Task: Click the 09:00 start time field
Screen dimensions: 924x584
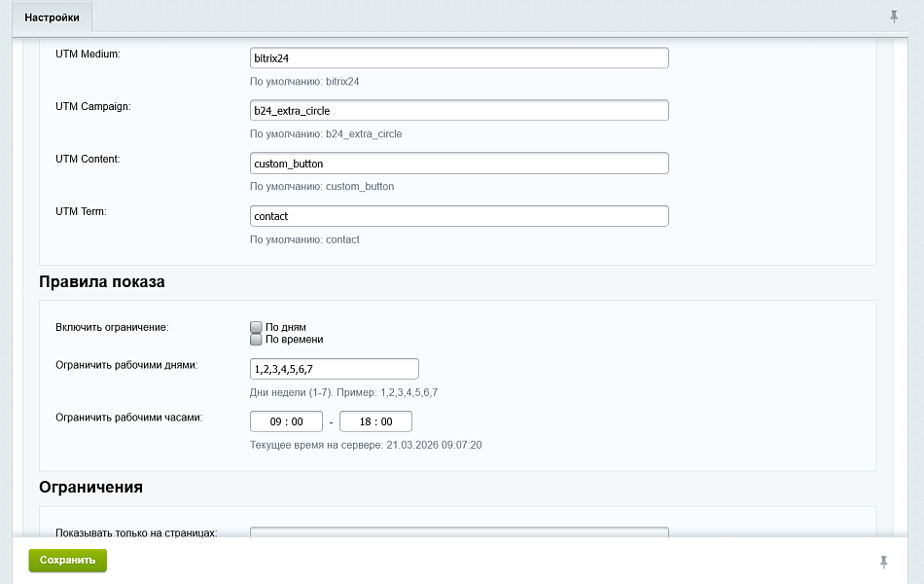Action: click(286, 421)
